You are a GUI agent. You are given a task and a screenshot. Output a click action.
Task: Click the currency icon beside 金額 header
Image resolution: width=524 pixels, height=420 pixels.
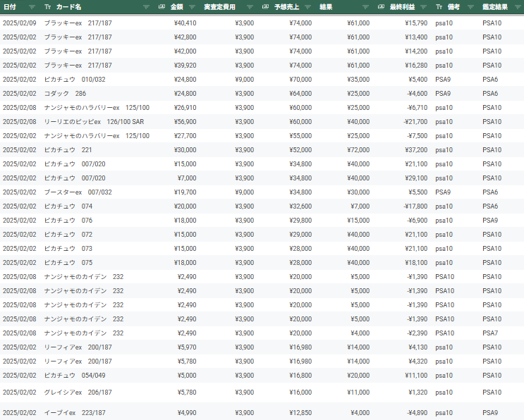pos(162,6)
